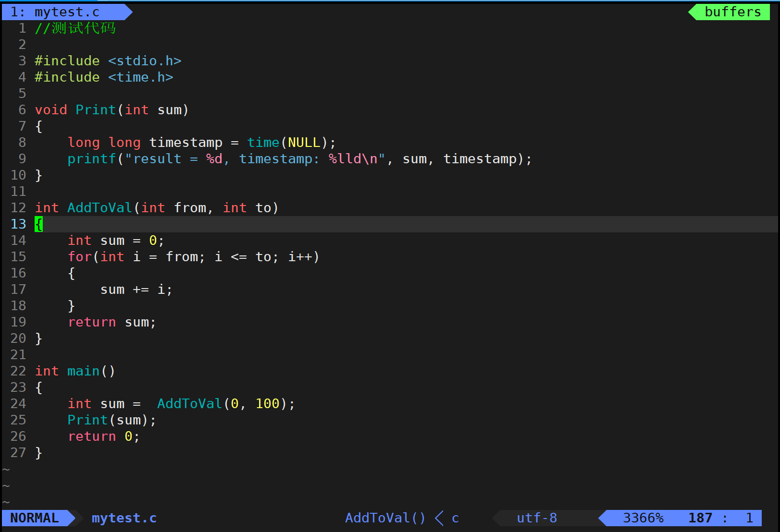Click the closing brace on line 10
The width and height of the screenshot is (780, 532).
(38, 175)
